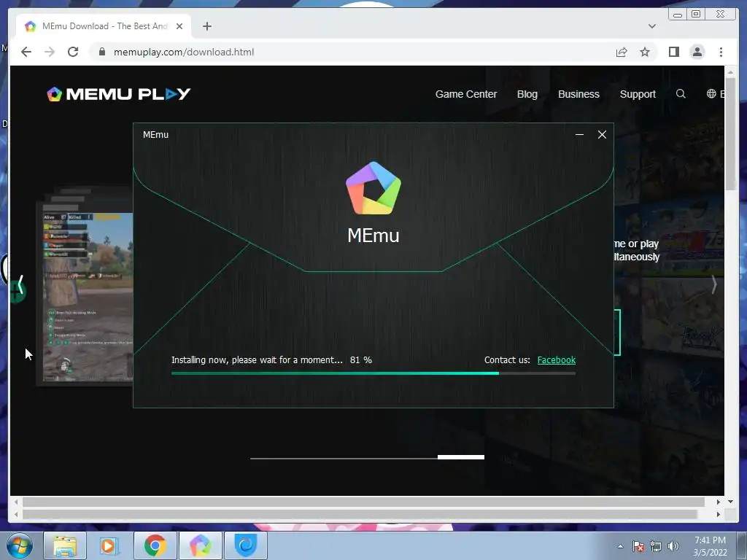Open File Explorer from taskbar
This screenshot has height=560, width=747.
(65, 545)
